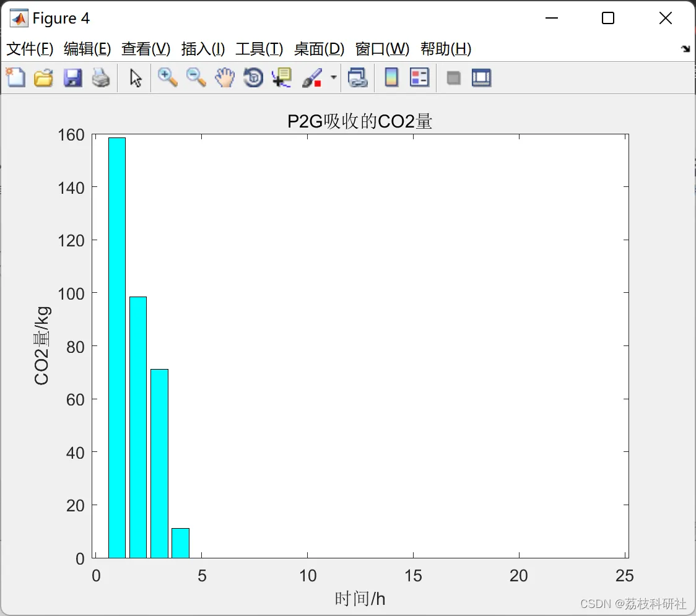Select the Zoom In magnifier tool
Image resolution: width=696 pixels, height=616 pixels.
coord(167,77)
